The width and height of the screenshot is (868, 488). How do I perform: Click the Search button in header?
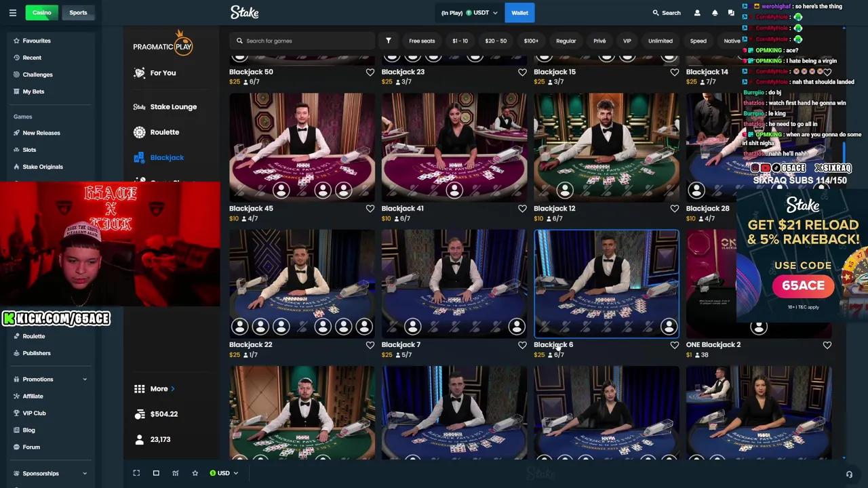(x=667, y=13)
